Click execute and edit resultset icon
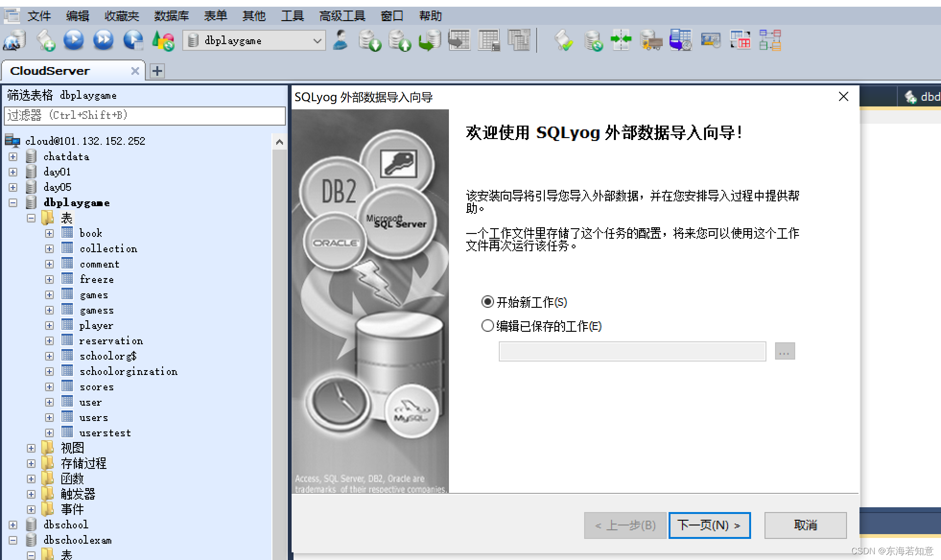The image size is (941, 560). click(133, 40)
